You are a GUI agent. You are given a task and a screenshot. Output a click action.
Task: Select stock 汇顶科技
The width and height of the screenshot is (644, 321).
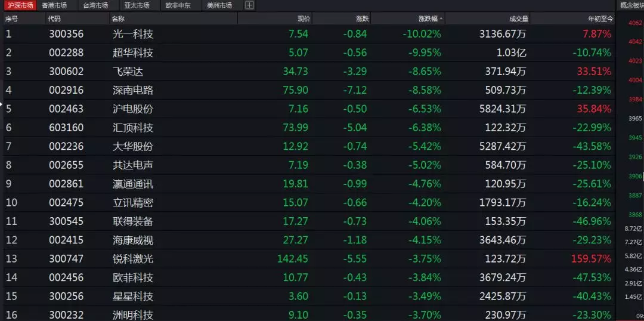133,128
